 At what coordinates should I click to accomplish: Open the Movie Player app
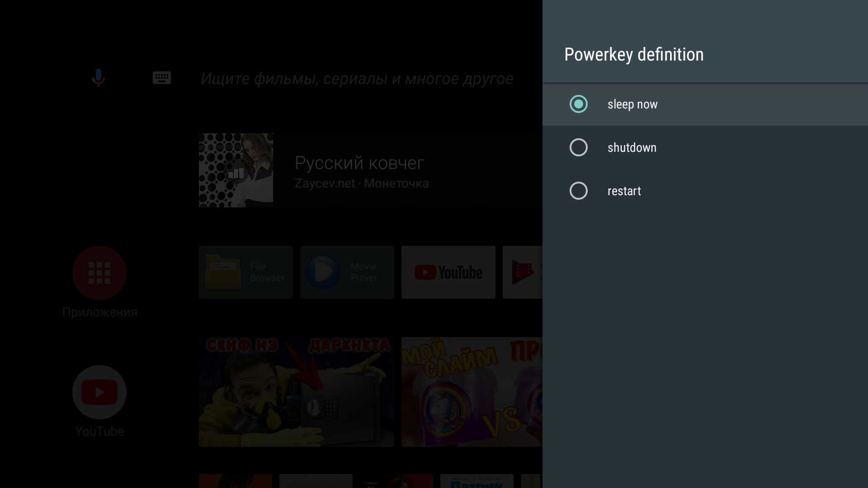point(346,272)
